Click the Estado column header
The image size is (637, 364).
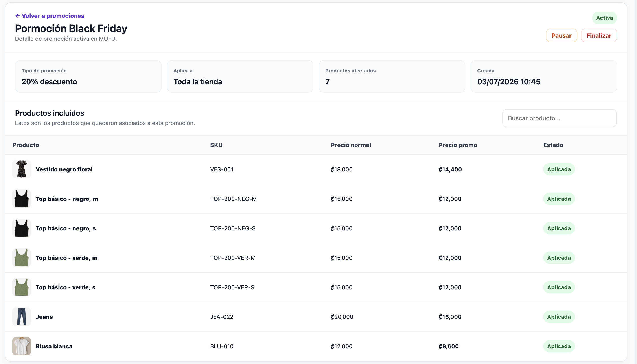tap(553, 145)
